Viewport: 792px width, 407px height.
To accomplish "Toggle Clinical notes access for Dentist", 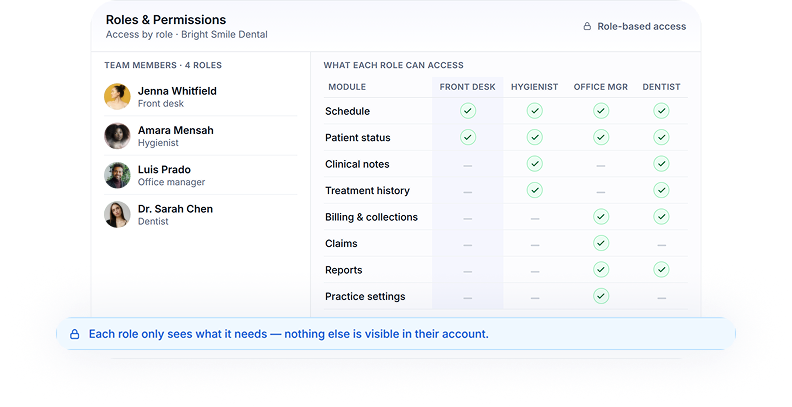I will [x=661, y=164].
